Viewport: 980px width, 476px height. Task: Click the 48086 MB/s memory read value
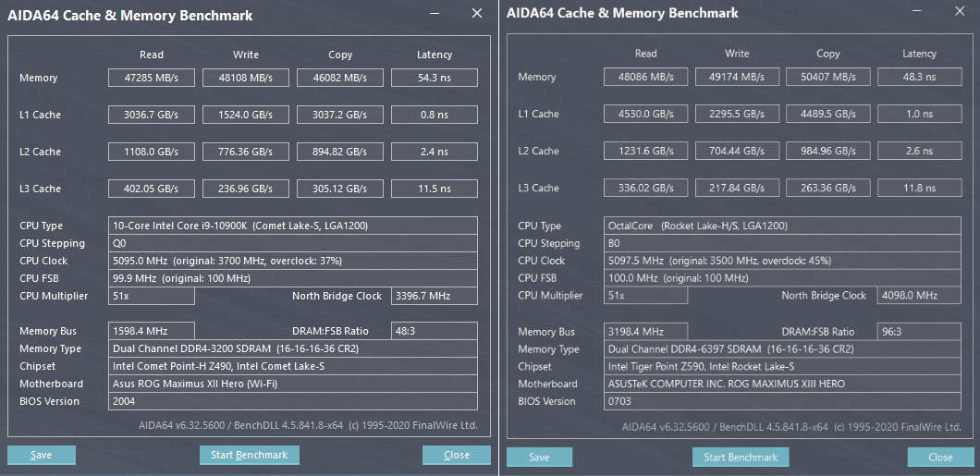(x=645, y=77)
